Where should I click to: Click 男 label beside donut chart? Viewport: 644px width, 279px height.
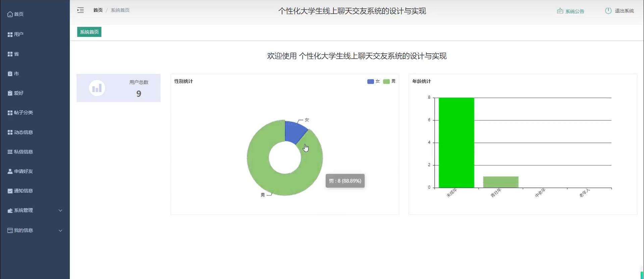pyautogui.click(x=263, y=195)
